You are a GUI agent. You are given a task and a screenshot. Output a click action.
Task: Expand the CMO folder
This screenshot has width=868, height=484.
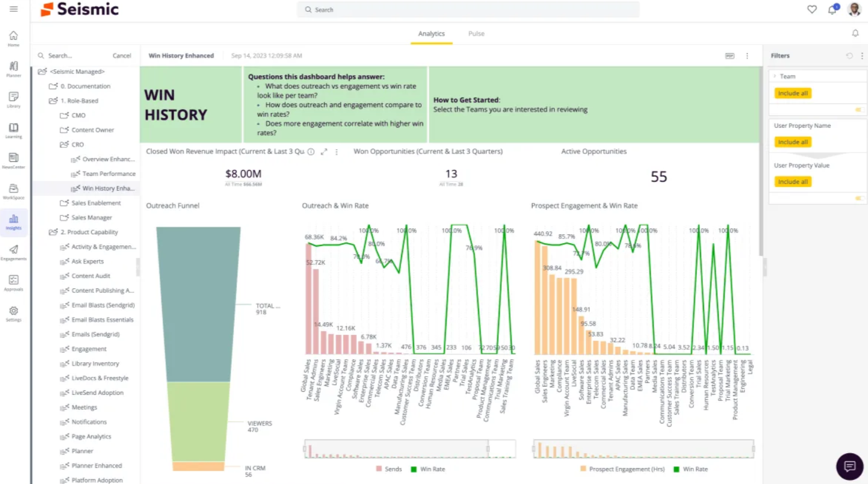click(64, 115)
